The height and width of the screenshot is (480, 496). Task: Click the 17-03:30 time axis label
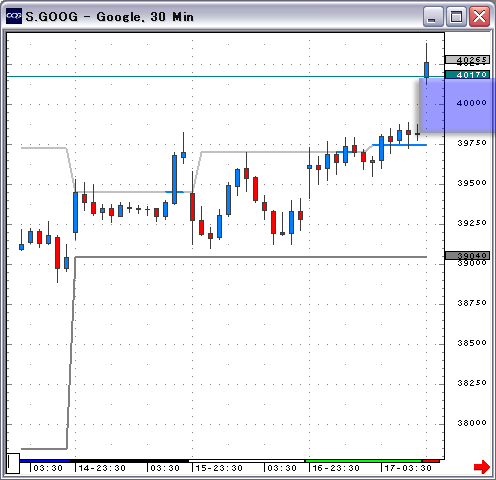(x=408, y=468)
